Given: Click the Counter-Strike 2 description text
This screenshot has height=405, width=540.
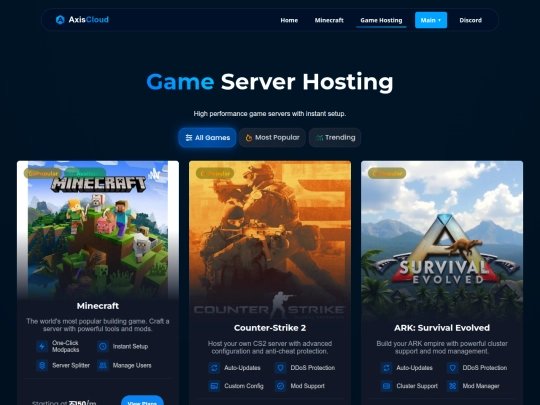Looking at the screenshot, I should click(270, 347).
